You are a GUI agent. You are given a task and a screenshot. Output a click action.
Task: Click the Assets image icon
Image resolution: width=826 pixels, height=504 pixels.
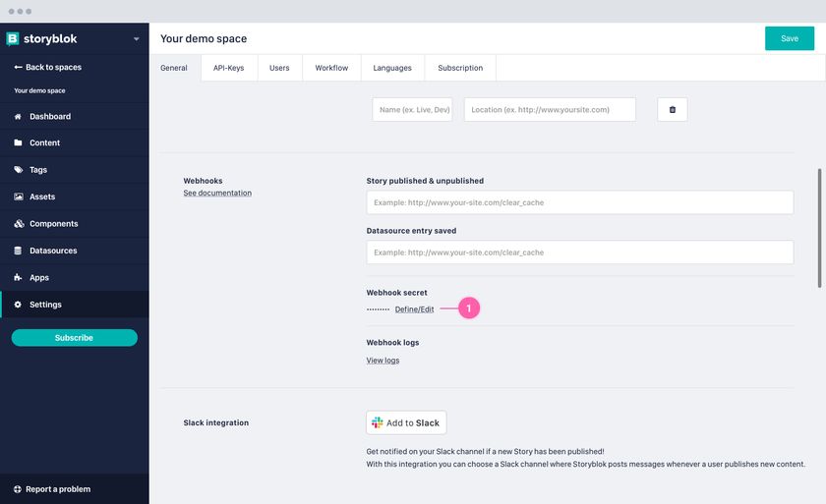pyautogui.click(x=19, y=196)
